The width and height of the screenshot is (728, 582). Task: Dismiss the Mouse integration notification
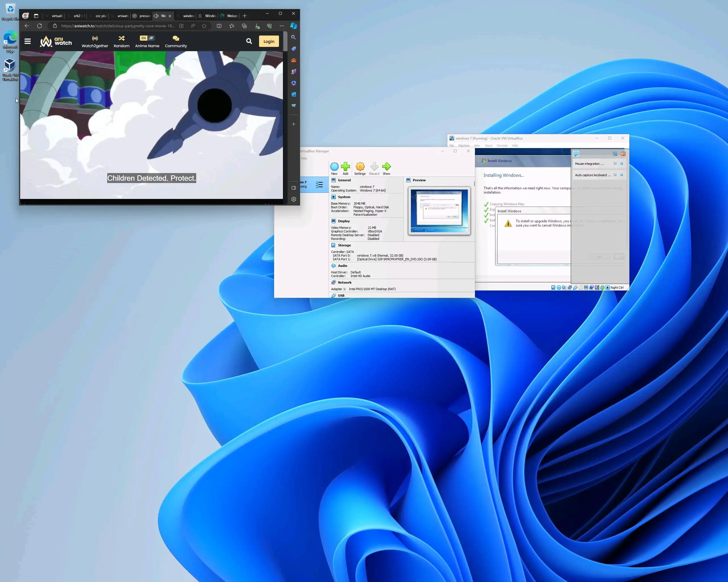click(622, 164)
